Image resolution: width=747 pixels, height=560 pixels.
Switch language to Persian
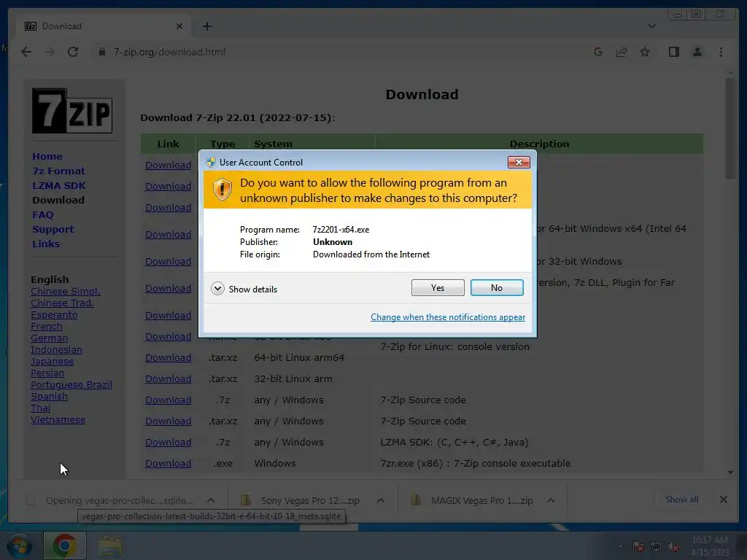pos(47,373)
